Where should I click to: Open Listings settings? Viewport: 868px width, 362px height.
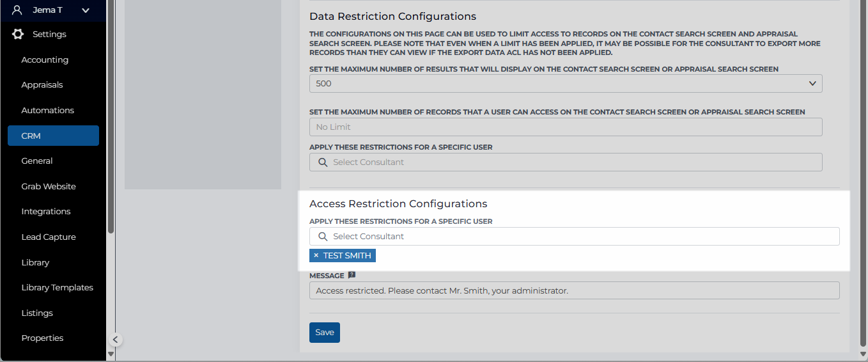pyautogui.click(x=37, y=313)
